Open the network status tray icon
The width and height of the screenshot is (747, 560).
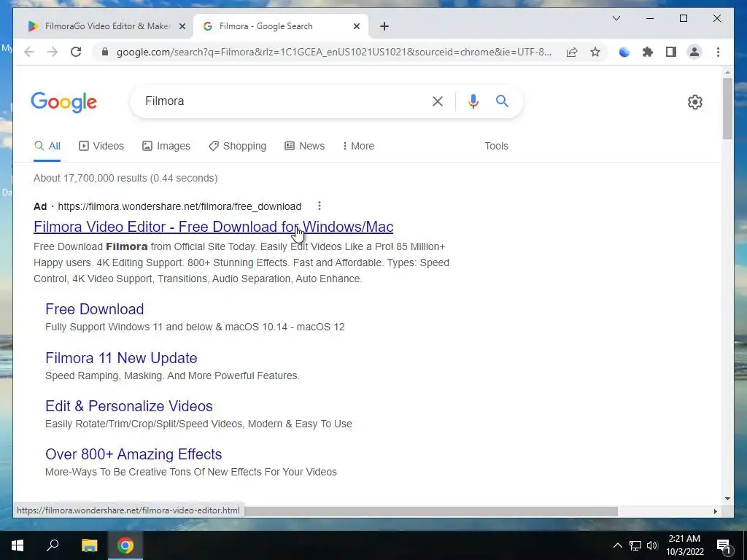pyautogui.click(x=635, y=545)
